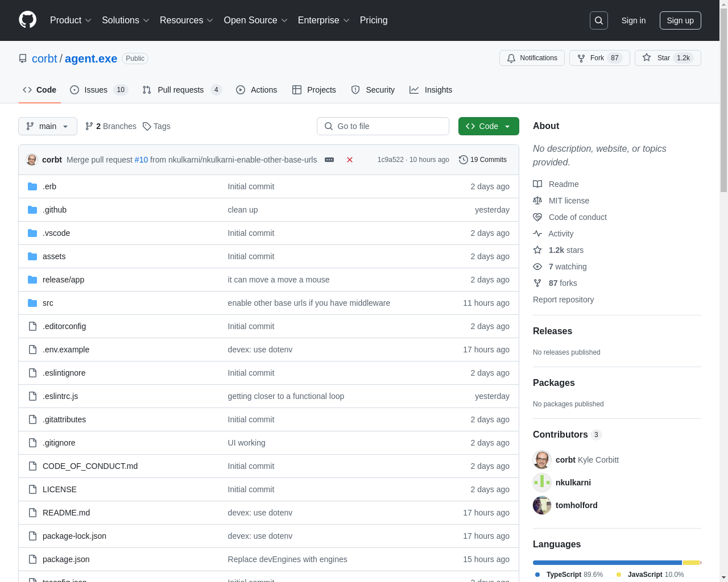The image size is (728, 582).
Task: Click file icon next to LICENSE
Action: pos(32,489)
